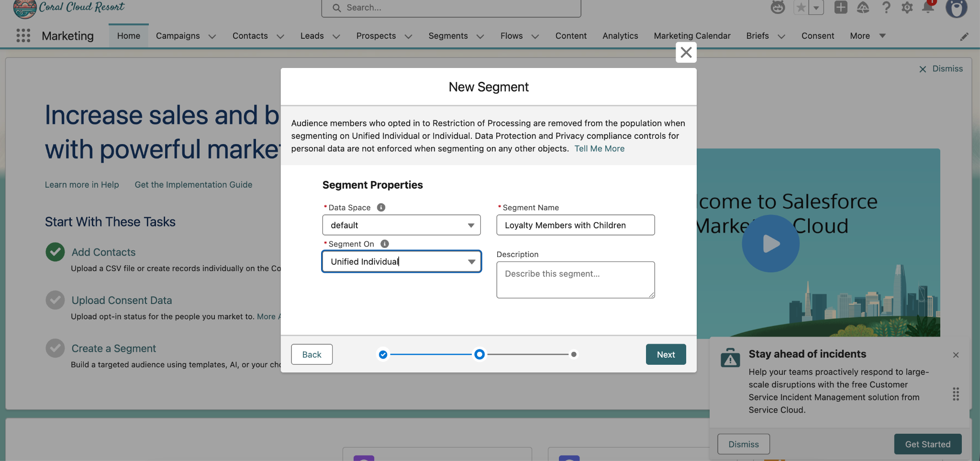Open the user profile avatar
This screenshot has width=980, height=461.
tap(957, 8)
